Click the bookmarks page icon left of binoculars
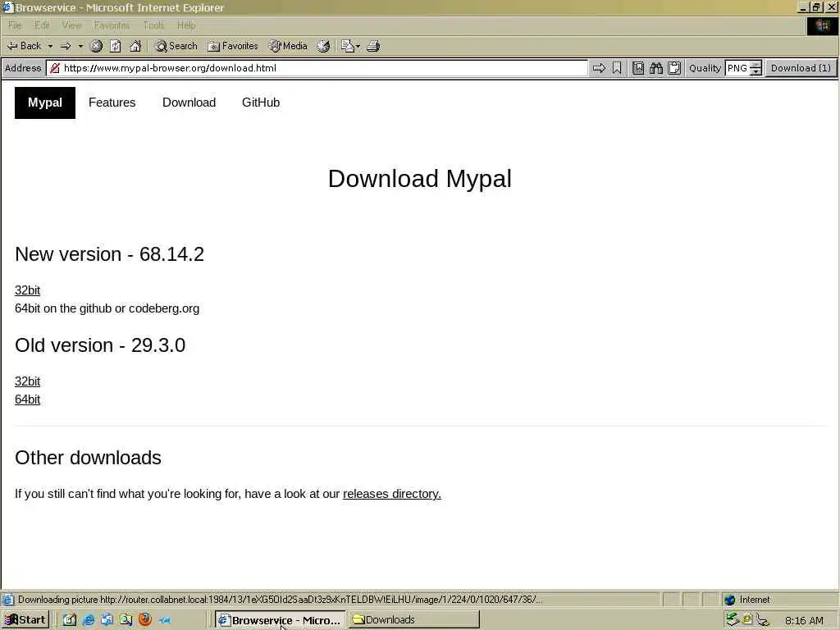Image resolution: width=840 pixels, height=630 pixels. (638, 68)
